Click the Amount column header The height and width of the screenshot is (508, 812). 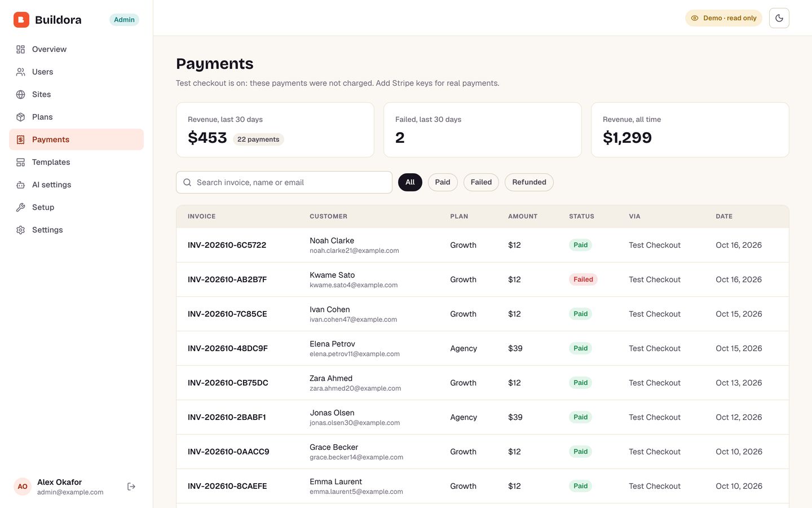[523, 216]
